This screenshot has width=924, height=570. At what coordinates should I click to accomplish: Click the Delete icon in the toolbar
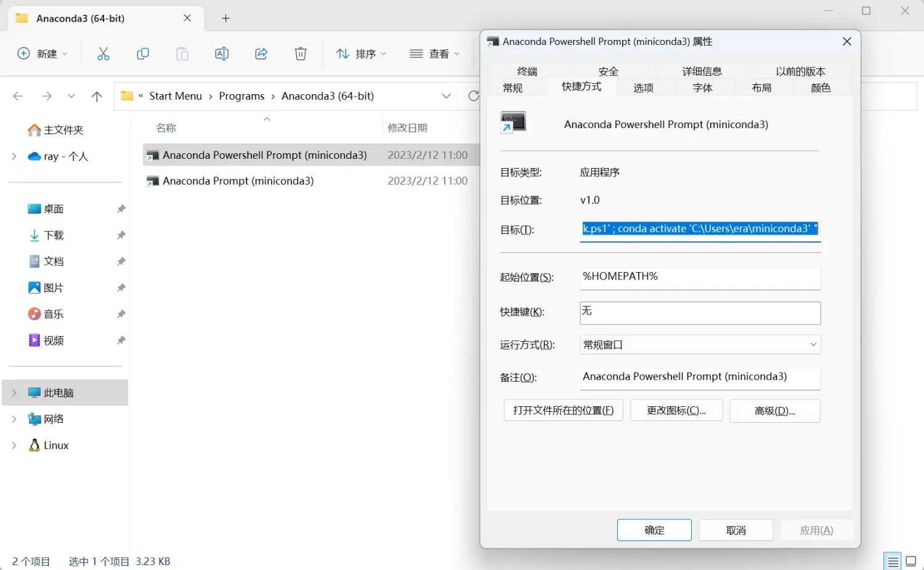tap(300, 54)
